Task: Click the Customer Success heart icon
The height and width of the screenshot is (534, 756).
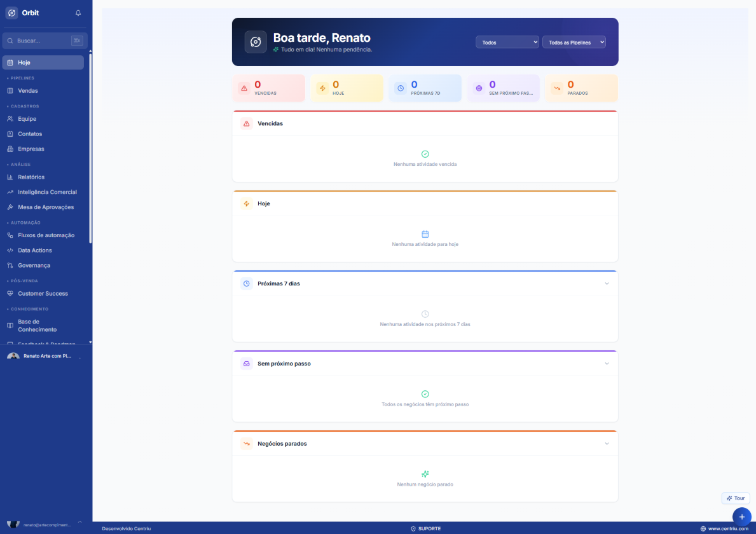Action: coord(10,294)
